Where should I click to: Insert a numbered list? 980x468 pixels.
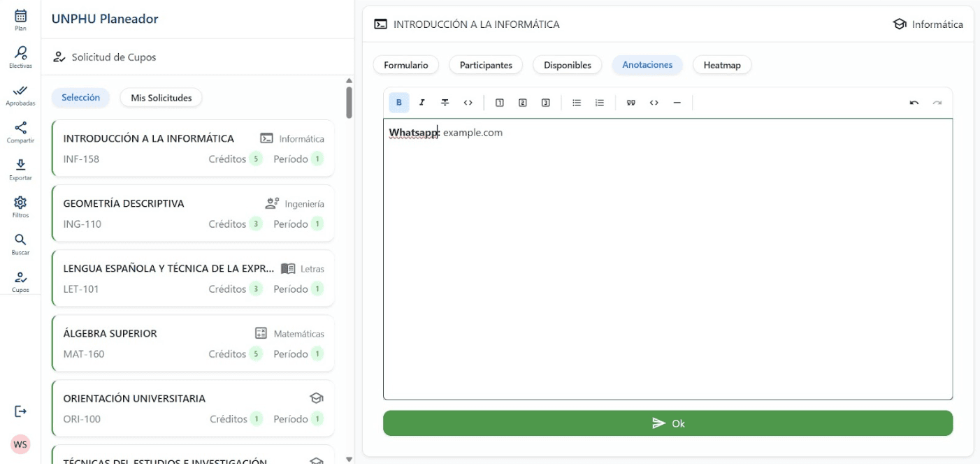tap(600, 103)
